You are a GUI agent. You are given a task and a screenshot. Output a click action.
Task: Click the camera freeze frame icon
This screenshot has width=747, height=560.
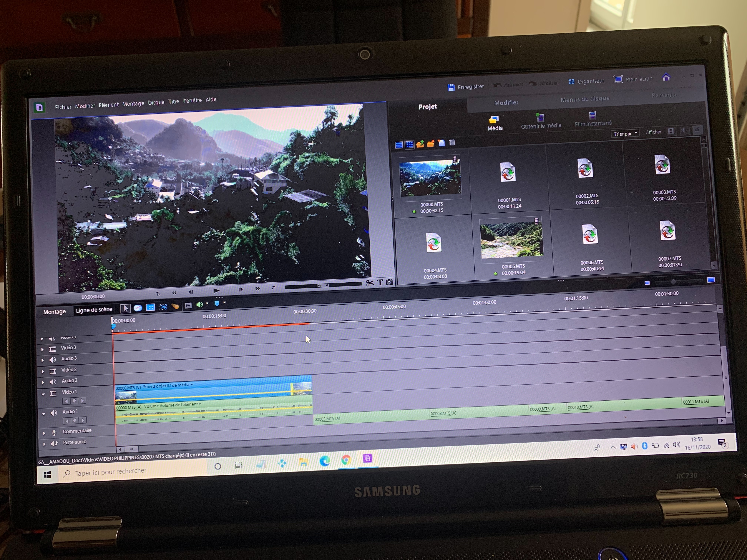click(389, 282)
